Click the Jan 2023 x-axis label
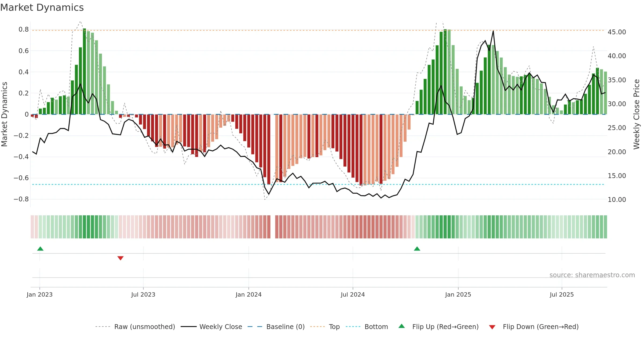 pyautogui.click(x=40, y=294)
